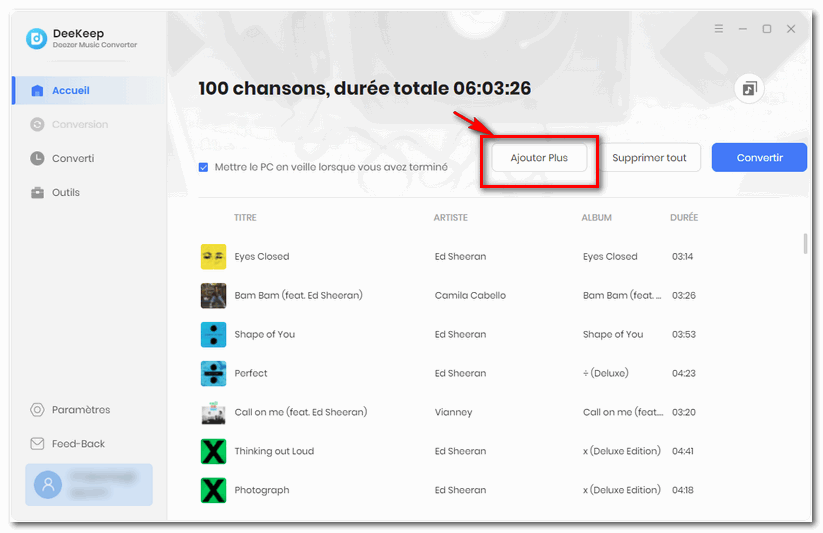The image size is (823, 533).
Task: Click the ALBUM column header
Action: tap(596, 217)
